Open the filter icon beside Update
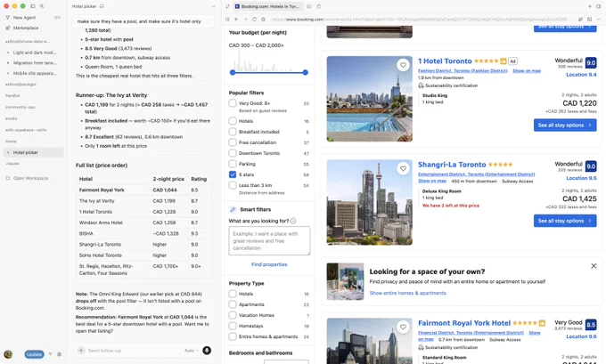 point(50,354)
